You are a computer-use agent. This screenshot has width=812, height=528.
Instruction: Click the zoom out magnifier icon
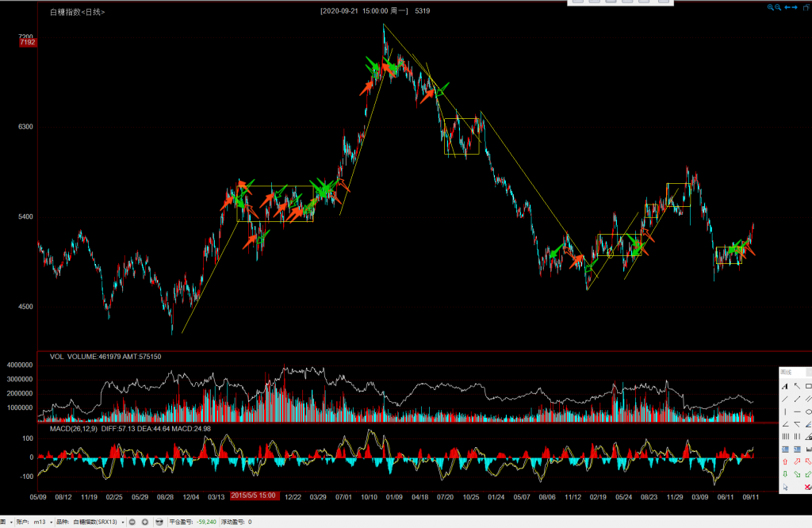click(778, 8)
